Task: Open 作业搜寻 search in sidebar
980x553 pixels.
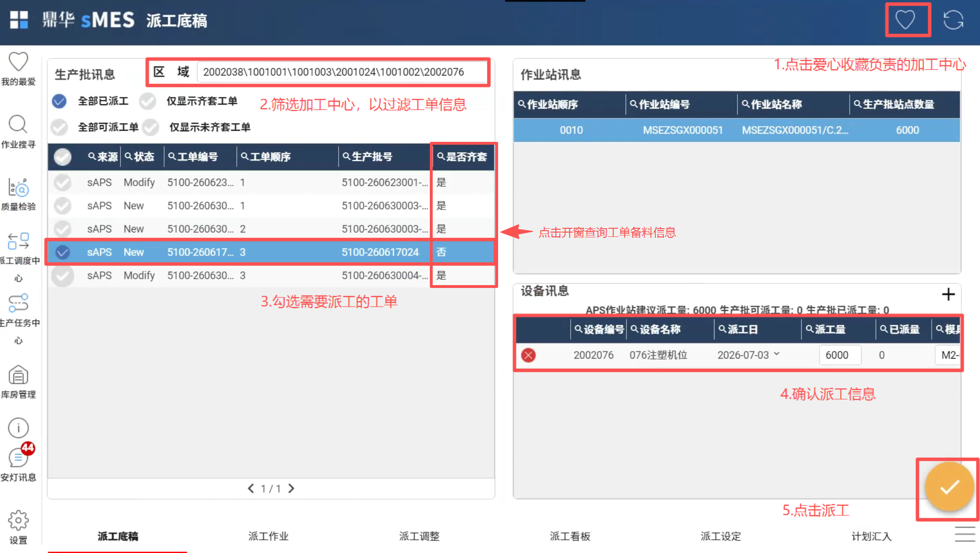Action: [x=18, y=132]
